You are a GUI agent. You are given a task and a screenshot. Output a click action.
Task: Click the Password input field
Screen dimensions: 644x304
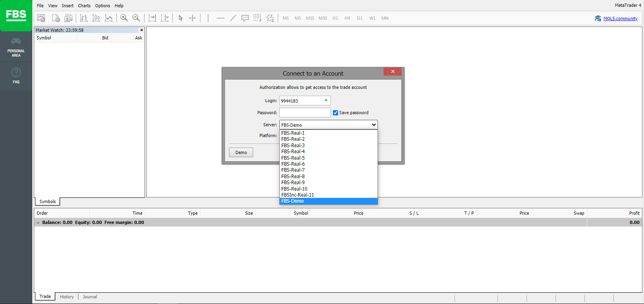(305, 113)
